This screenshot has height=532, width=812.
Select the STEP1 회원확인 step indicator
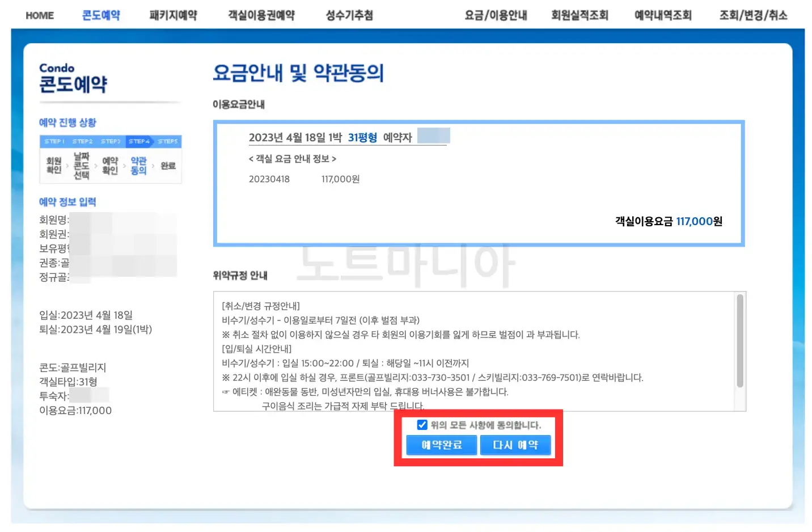coord(54,164)
